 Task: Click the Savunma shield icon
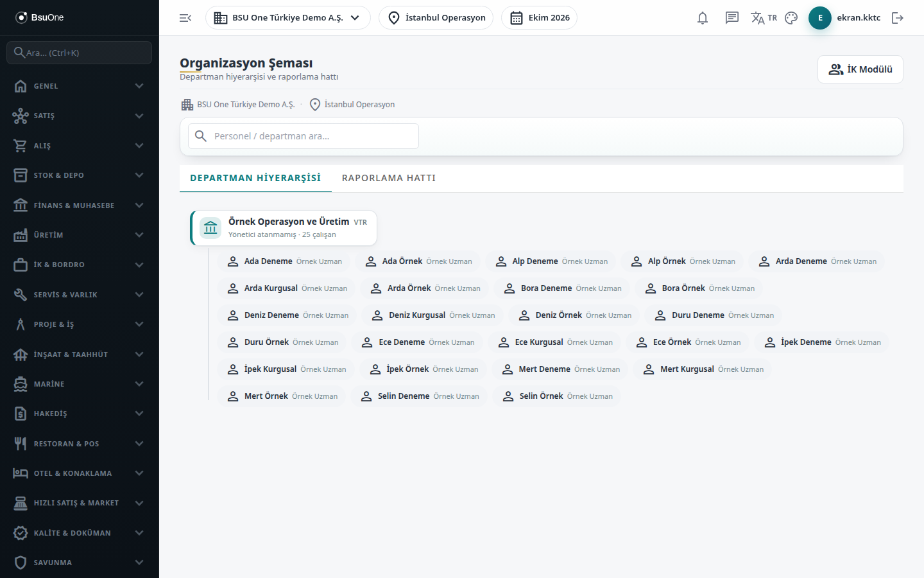21,563
